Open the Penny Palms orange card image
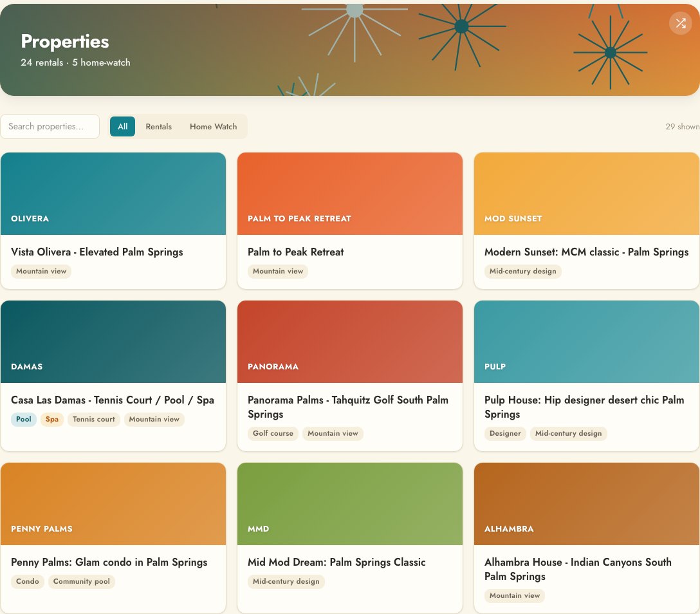Screen dimensions: 700x614 pos(113,504)
